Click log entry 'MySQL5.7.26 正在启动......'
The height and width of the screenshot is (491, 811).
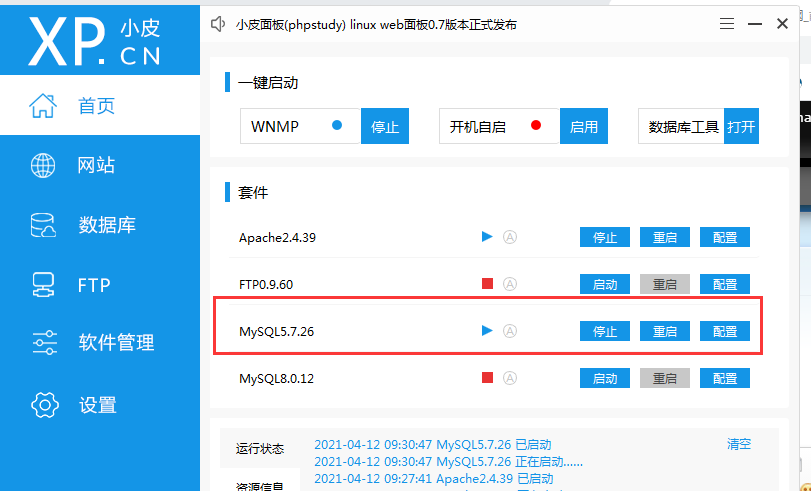[x=448, y=461]
